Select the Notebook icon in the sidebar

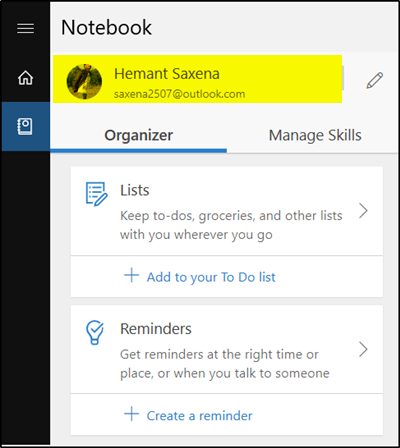point(25,126)
